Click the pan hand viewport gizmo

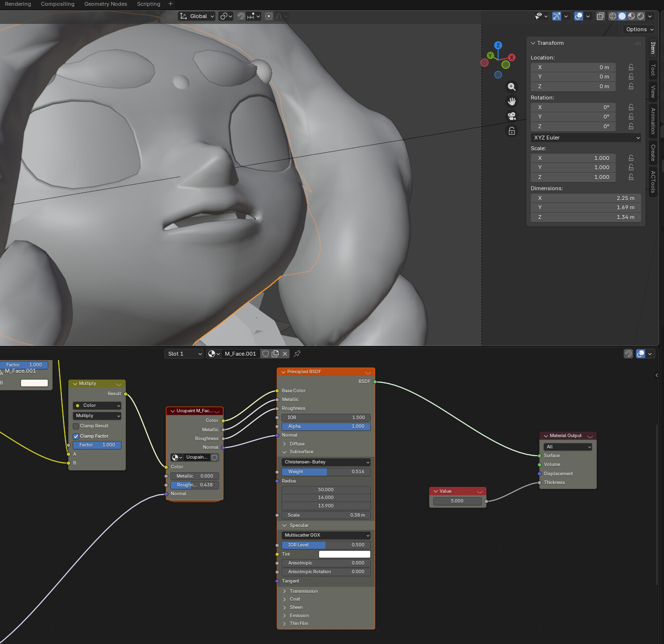click(512, 101)
